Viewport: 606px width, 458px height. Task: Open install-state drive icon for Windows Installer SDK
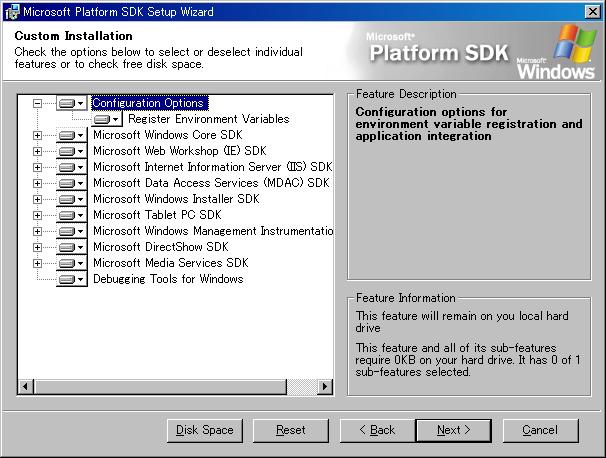click(71, 199)
